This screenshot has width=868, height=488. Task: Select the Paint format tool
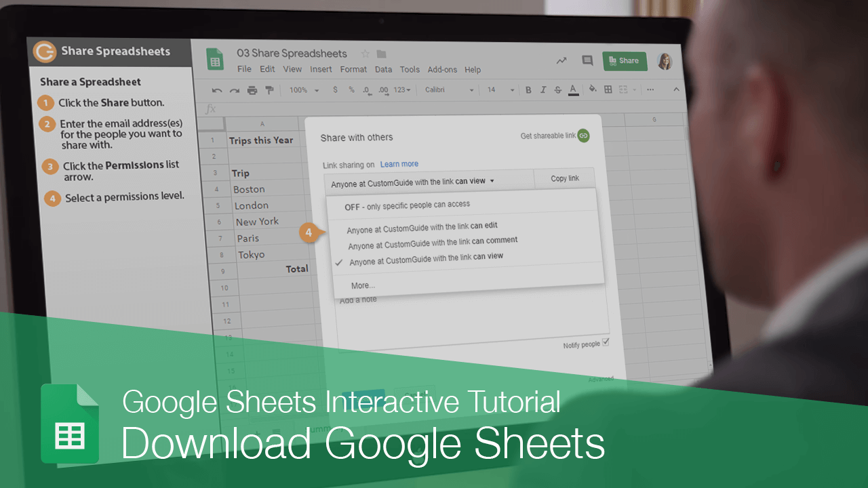coord(269,89)
